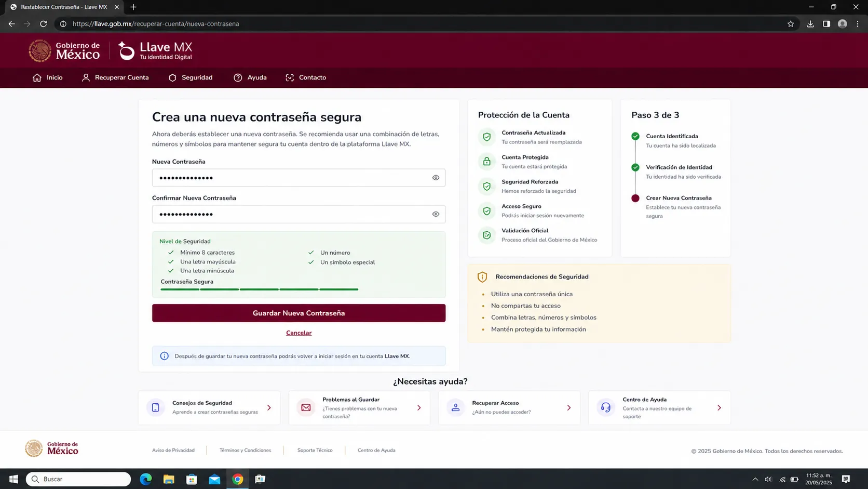Click the Contacto icon in navbar
Screen dimensions: 868x489
(290, 77)
